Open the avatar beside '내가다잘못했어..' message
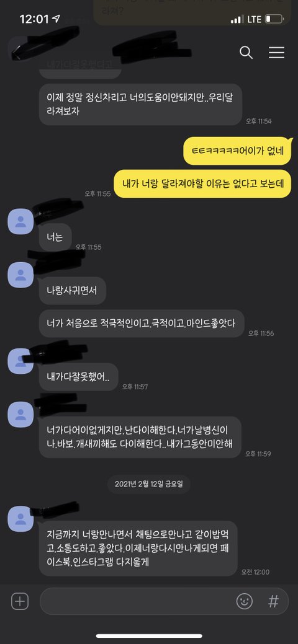 pos(20,361)
